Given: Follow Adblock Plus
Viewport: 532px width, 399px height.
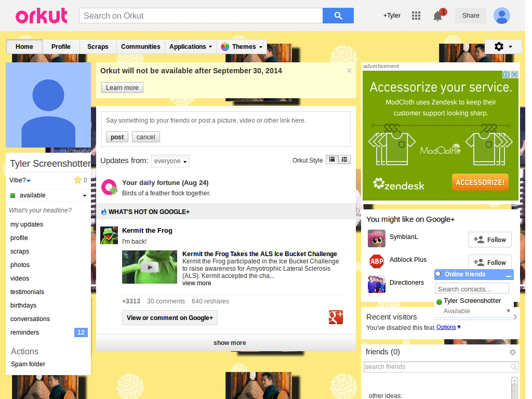Looking at the screenshot, I should (x=489, y=262).
